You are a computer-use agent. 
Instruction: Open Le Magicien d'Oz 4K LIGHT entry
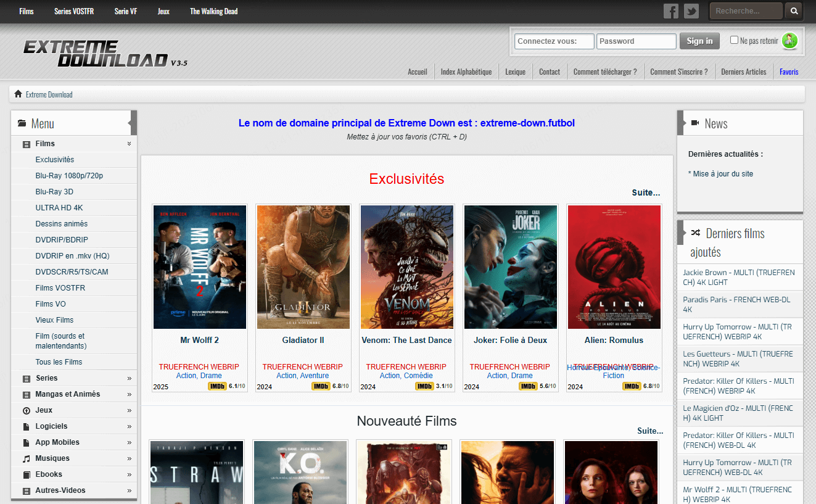(x=738, y=413)
